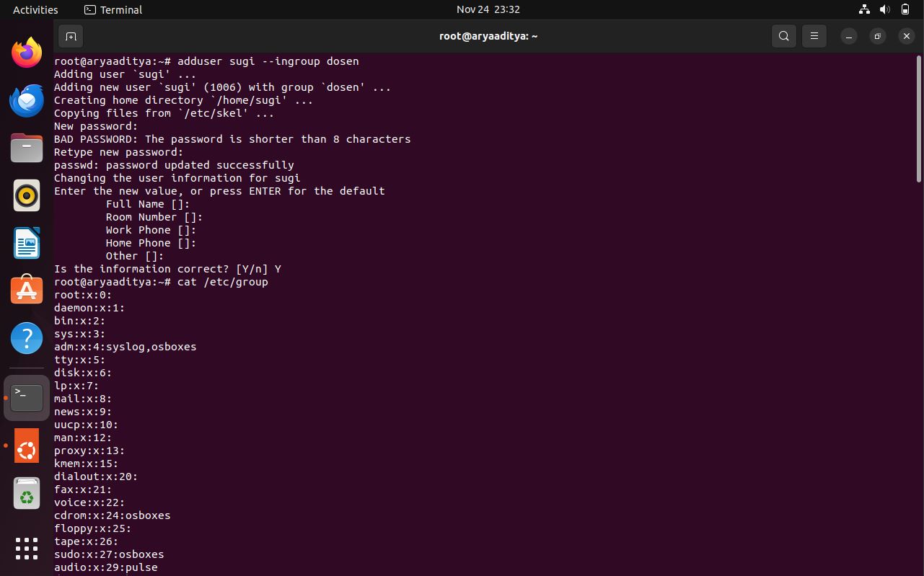Show all applications grid

pyautogui.click(x=27, y=549)
